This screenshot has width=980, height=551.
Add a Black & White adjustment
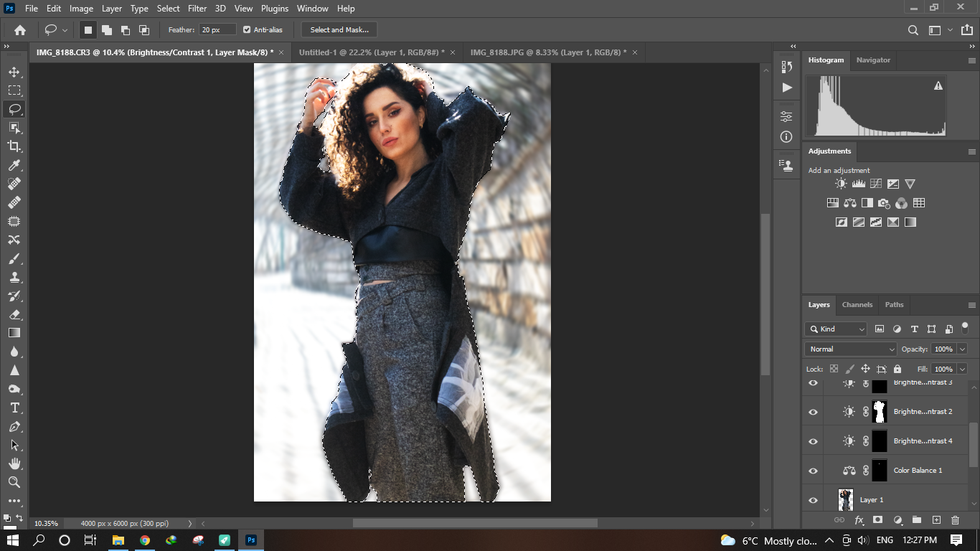(x=867, y=203)
